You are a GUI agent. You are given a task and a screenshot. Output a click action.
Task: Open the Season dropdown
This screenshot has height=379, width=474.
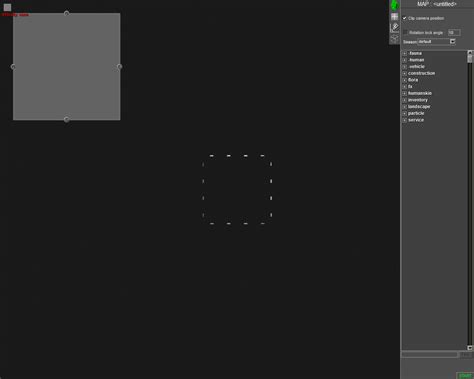(x=437, y=42)
